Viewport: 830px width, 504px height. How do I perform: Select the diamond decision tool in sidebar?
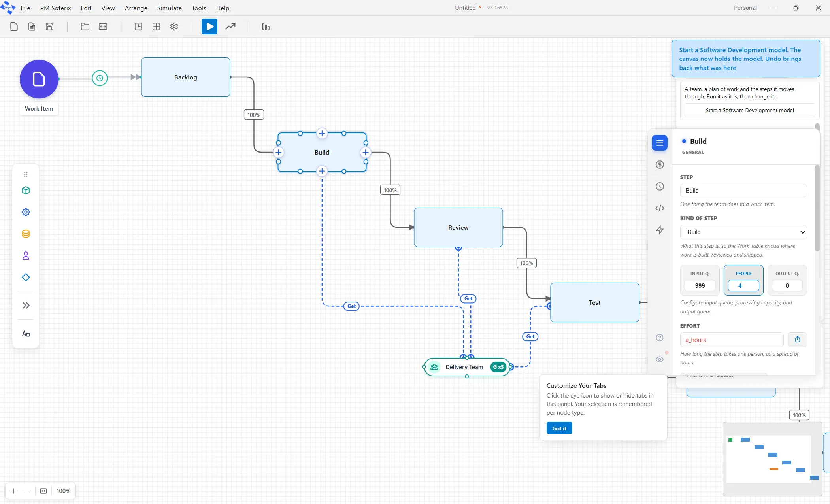[26, 277]
